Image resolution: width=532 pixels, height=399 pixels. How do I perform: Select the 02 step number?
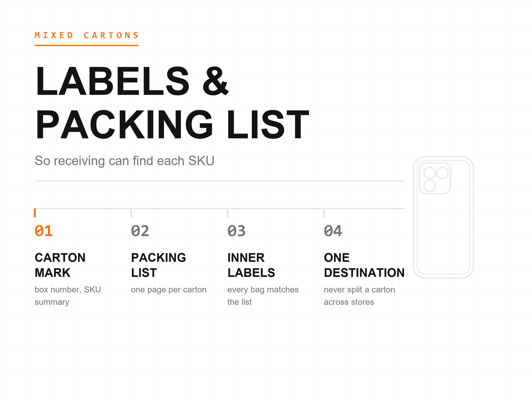click(x=140, y=231)
